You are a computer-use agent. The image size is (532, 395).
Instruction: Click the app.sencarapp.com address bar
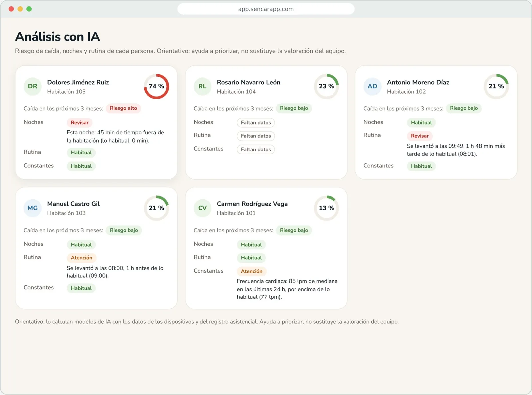tap(266, 9)
